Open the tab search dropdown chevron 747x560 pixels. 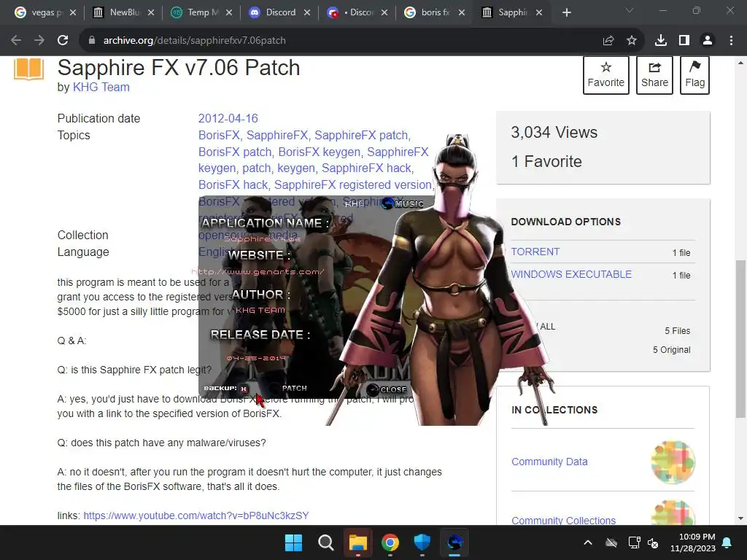pyautogui.click(x=630, y=10)
